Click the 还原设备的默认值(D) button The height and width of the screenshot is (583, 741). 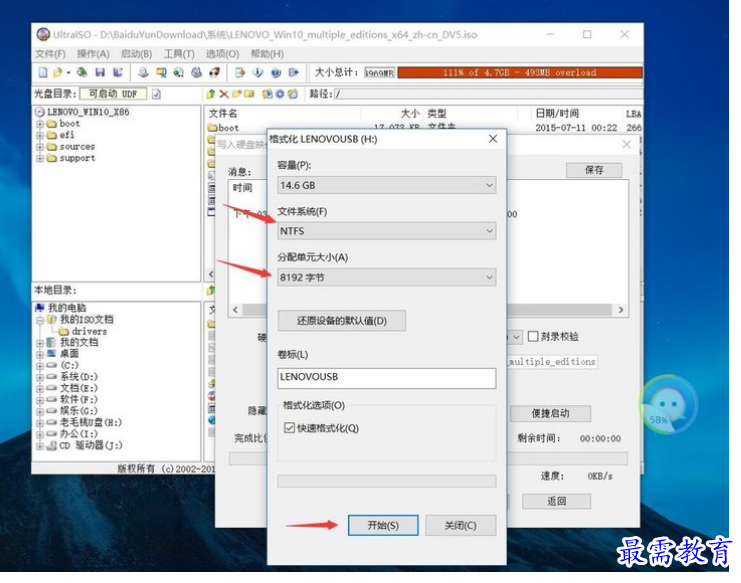(342, 321)
